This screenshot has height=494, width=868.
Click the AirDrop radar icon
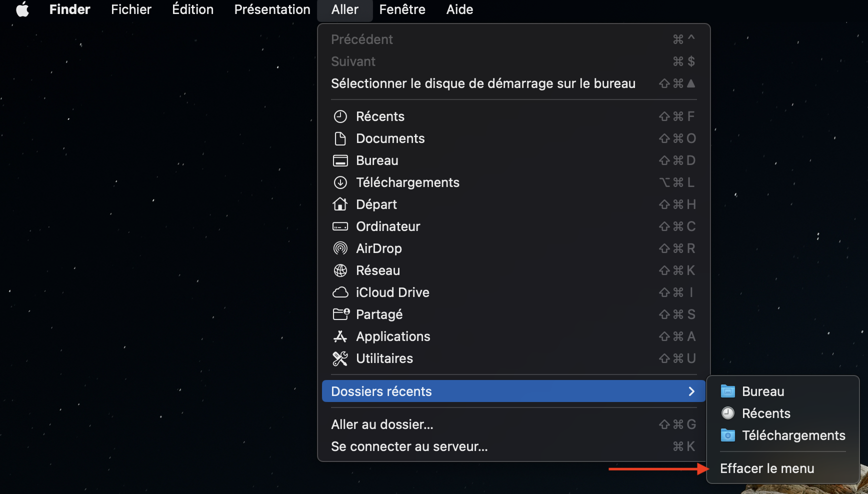tap(340, 248)
